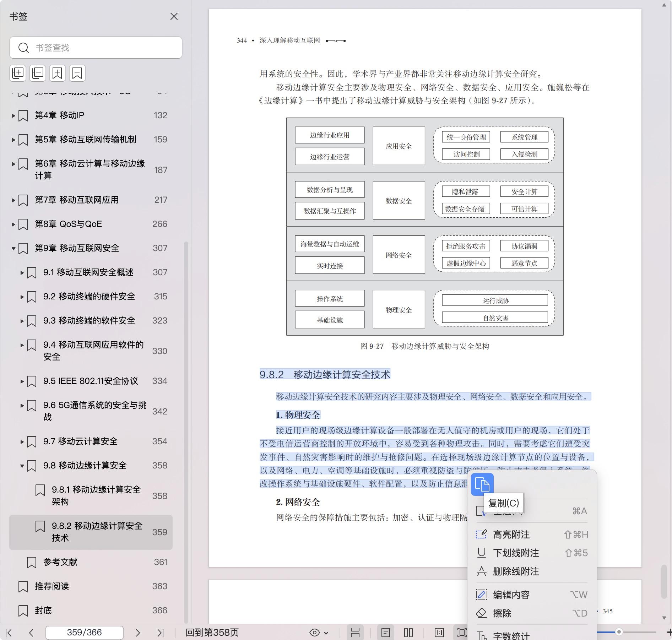Click the add bookmark icon
This screenshot has height=640, width=672.
57,73
